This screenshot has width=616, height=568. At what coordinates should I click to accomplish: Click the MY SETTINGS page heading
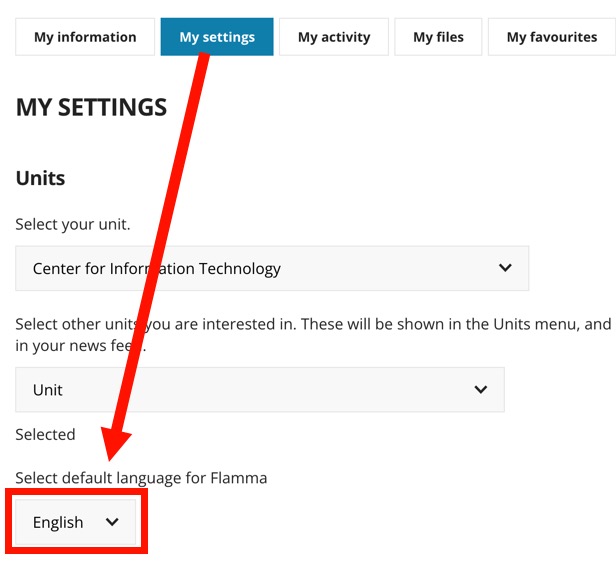[x=91, y=108]
